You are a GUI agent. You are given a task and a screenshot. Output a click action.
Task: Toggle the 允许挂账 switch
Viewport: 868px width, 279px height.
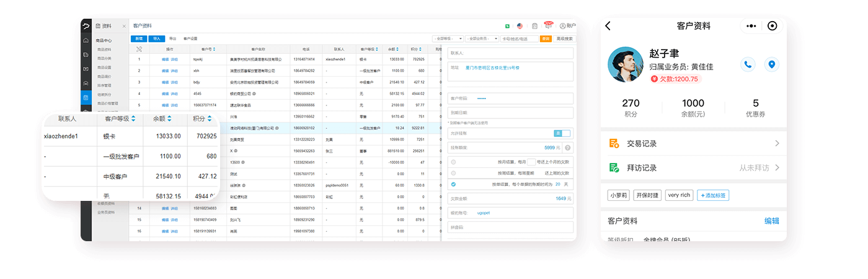[x=562, y=133]
